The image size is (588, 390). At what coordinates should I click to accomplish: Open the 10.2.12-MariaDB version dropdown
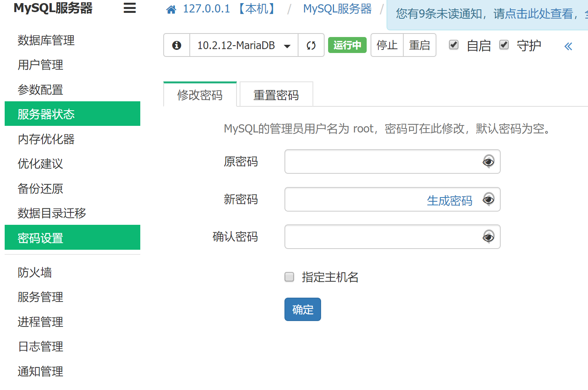tap(244, 45)
